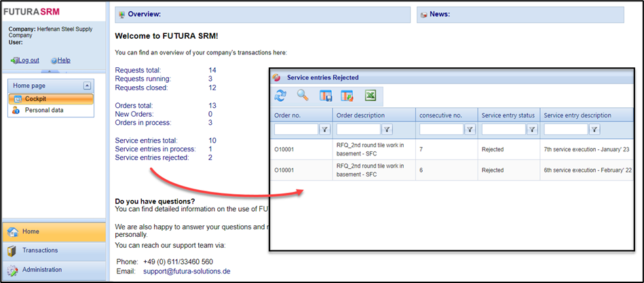644x283 pixels.
Task: Click the filter icon for Order no.
Action: coord(324,129)
